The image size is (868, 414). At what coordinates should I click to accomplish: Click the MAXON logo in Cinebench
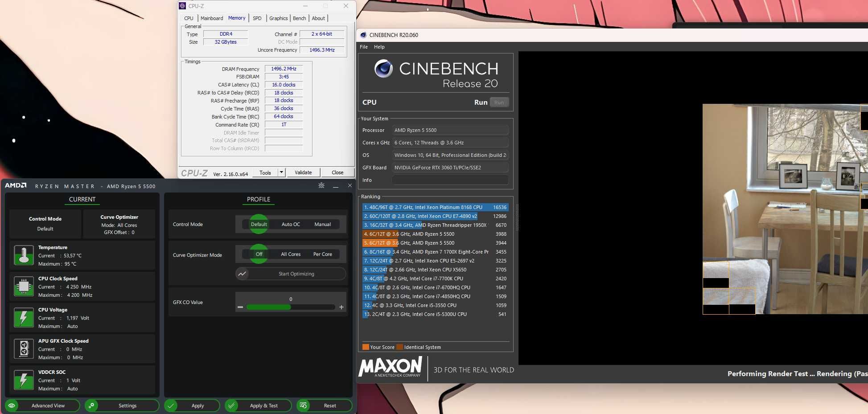pyautogui.click(x=390, y=367)
